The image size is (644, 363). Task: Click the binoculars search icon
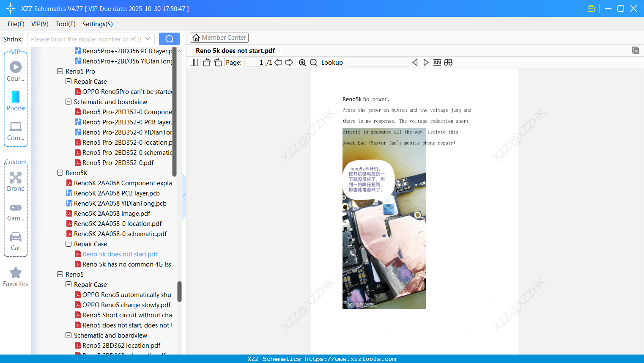point(448,63)
